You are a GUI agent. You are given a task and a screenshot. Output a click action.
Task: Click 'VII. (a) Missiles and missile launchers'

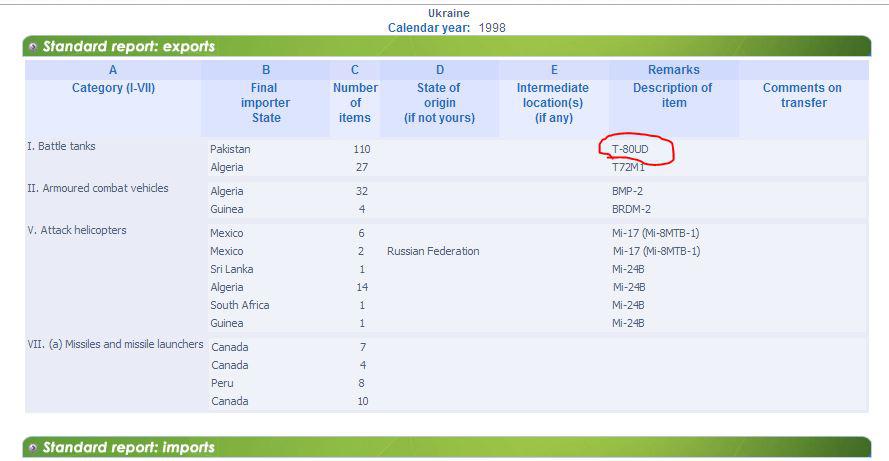115,344
